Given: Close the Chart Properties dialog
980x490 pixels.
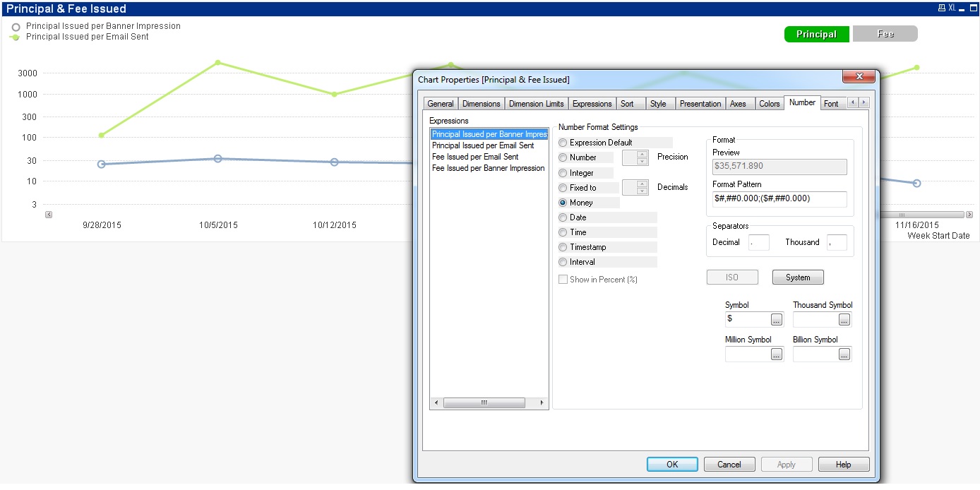Looking at the screenshot, I should (x=859, y=76).
